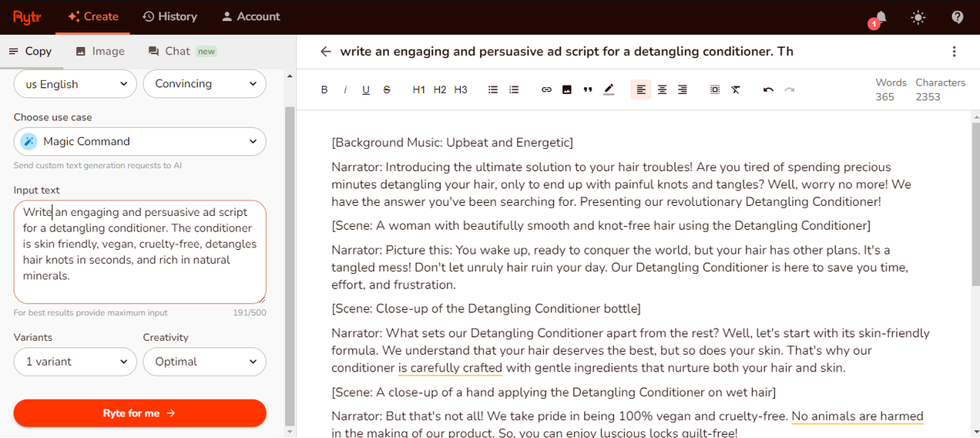Open the Create tab
This screenshot has height=438, width=980.
pyautogui.click(x=93, y=16)
